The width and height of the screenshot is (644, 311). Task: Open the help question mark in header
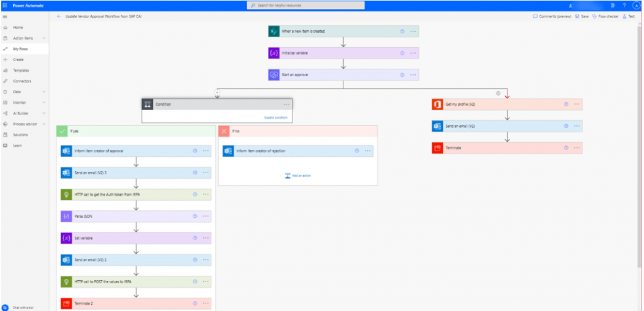[x=625, y=6]
